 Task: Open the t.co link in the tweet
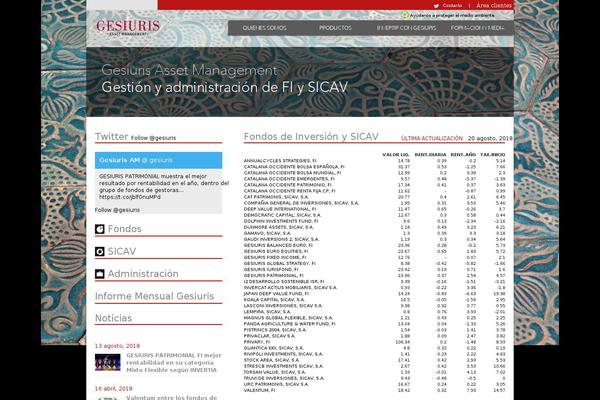click(x=130, y=197)
